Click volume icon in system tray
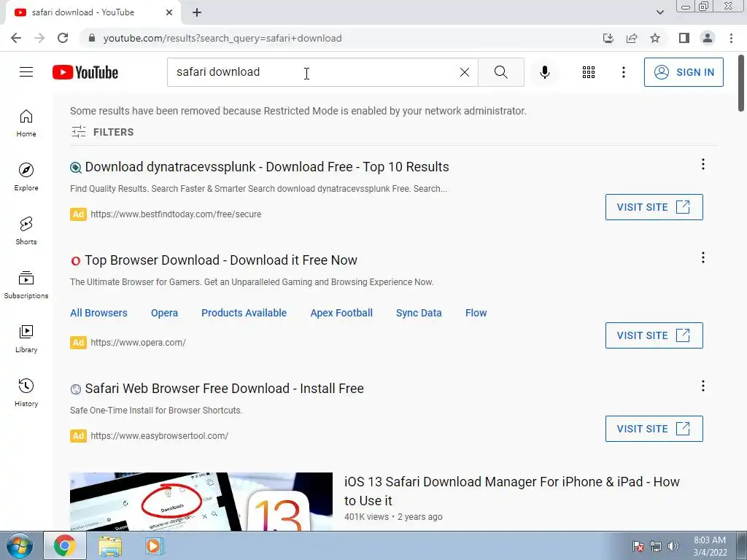The image size is (747, 560). coord(673,546)
